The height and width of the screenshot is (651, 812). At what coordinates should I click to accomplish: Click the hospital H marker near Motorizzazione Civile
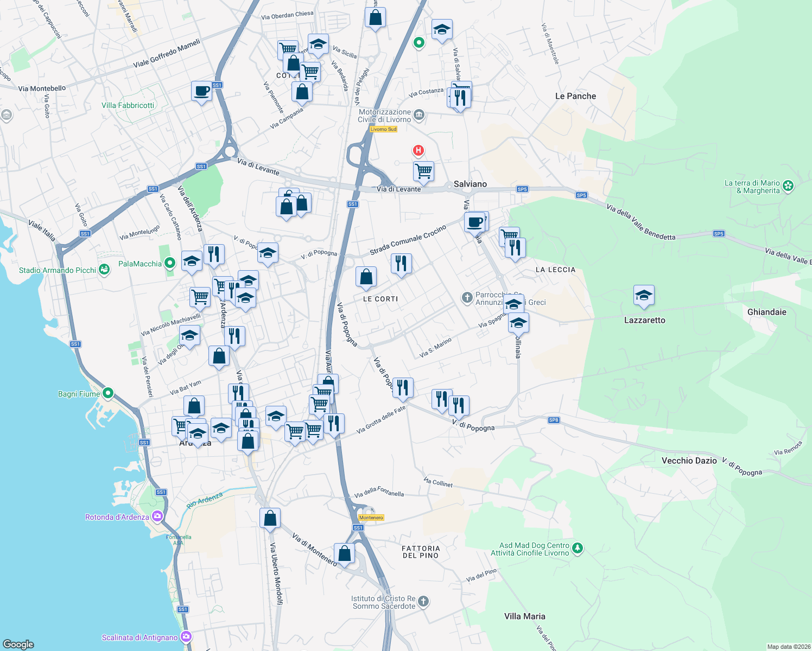pos(418,150)
